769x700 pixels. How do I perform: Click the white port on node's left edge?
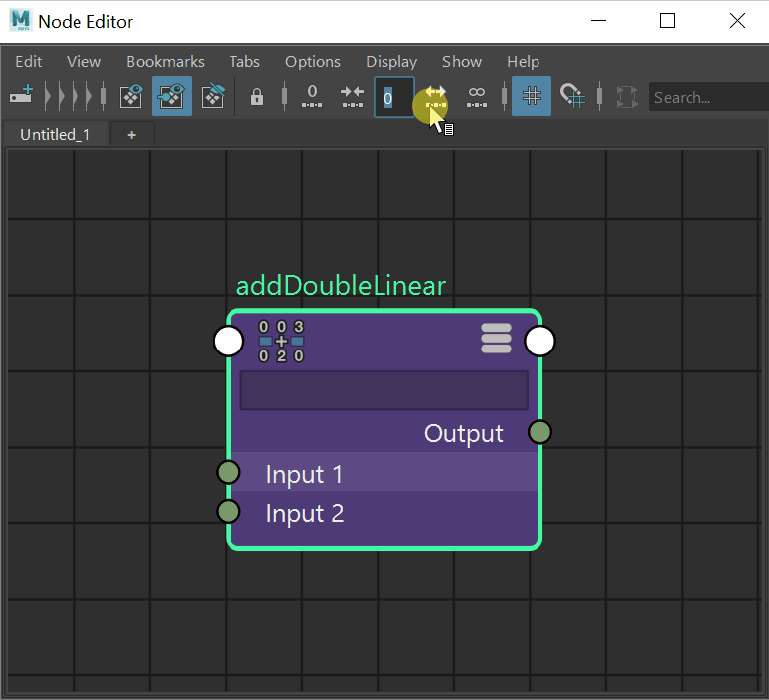[x=229, y=342]
